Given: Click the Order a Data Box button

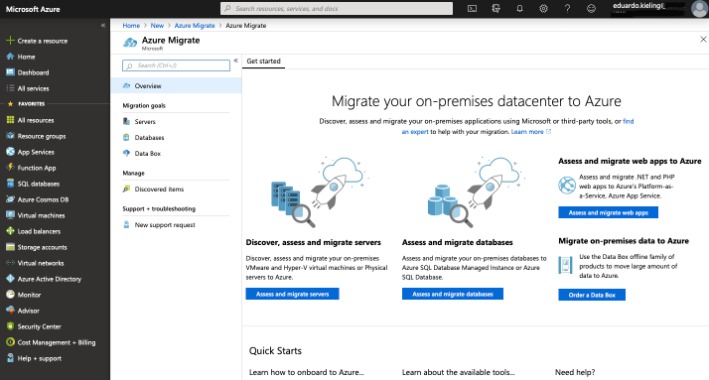Looking at the screenshot, I should coord(592,295).
